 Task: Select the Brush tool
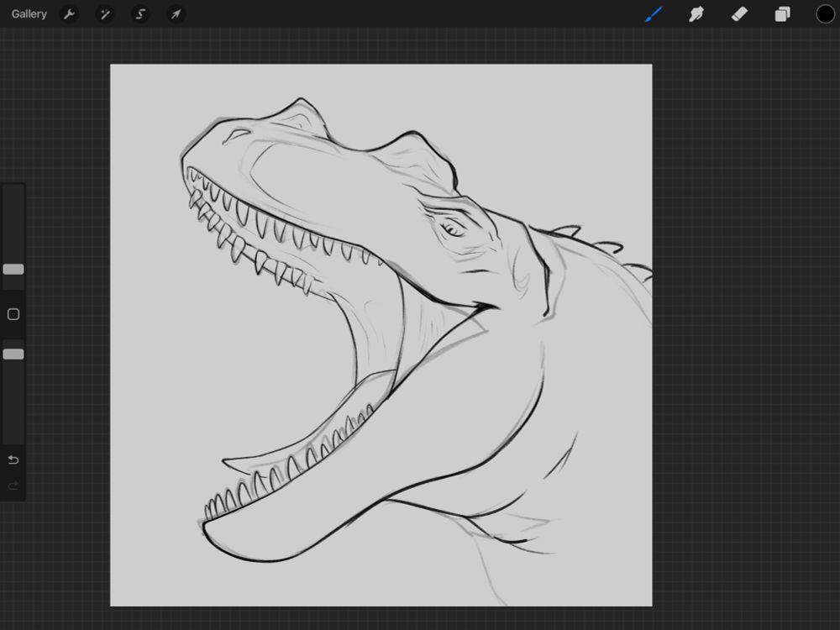click(x=654, y=14)
